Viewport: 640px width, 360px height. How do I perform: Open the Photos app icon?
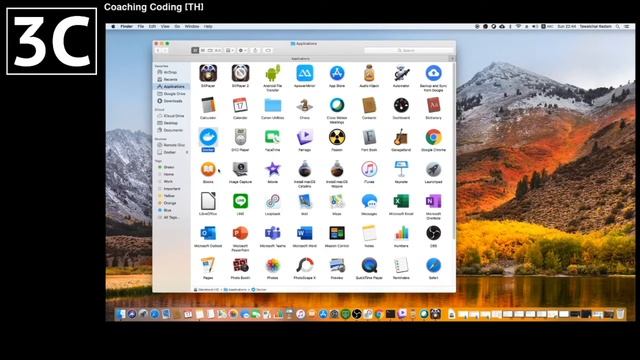(x=273, y=265)
